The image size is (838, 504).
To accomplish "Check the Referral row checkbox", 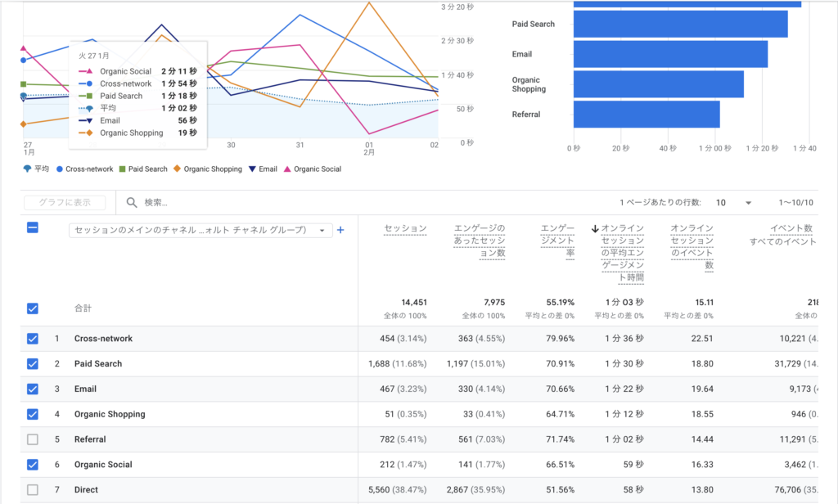I will (33, 439).
